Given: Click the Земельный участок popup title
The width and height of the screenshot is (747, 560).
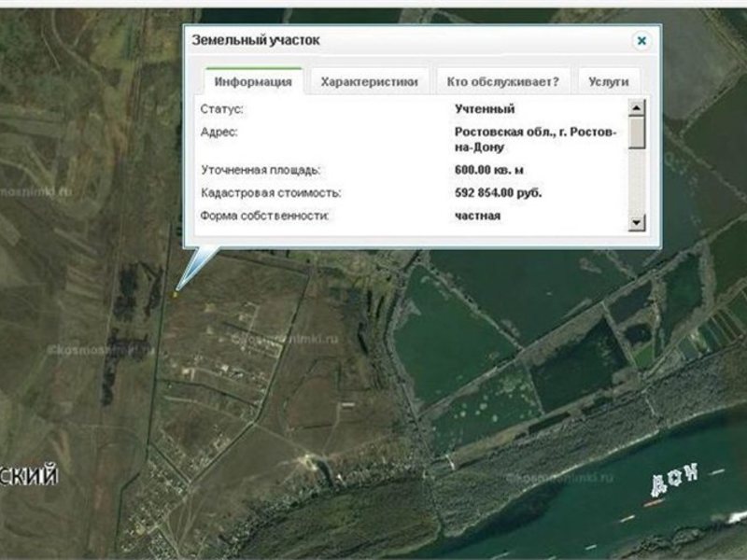Looking at the screenshot, I should [x=256, y=40].
